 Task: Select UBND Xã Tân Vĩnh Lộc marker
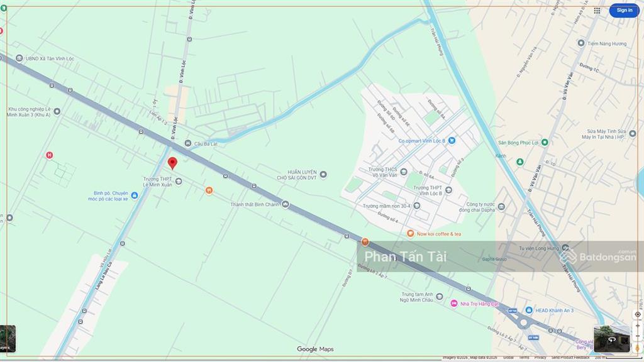point(19,58)
